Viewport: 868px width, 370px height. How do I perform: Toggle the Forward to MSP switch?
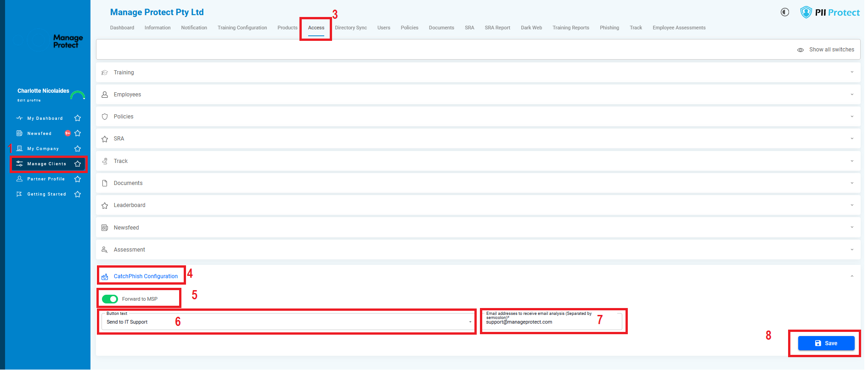(x=110, y=299)
